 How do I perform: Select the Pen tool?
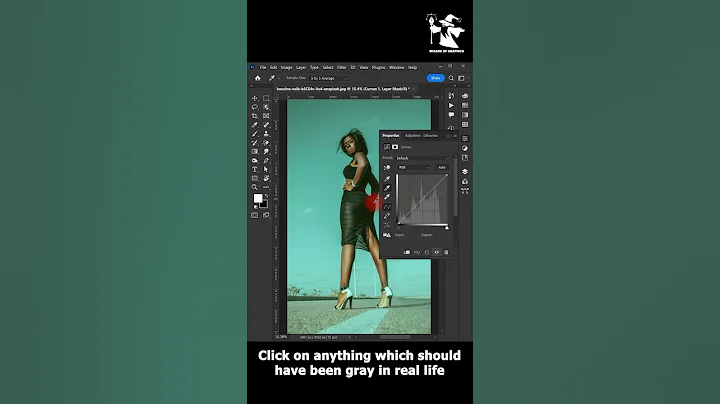(x=266, y=161)
